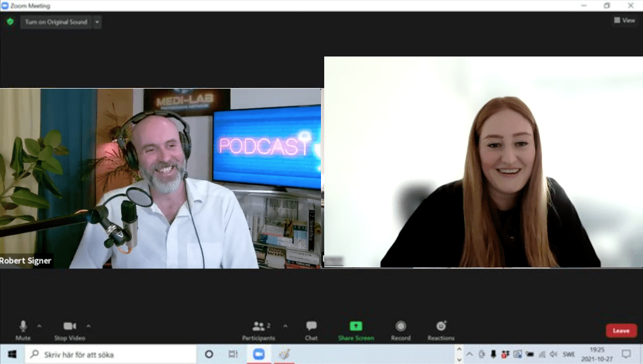The image size is (643, 364).
Task: Start recording with the Record button
Action: tap(400, 329)
